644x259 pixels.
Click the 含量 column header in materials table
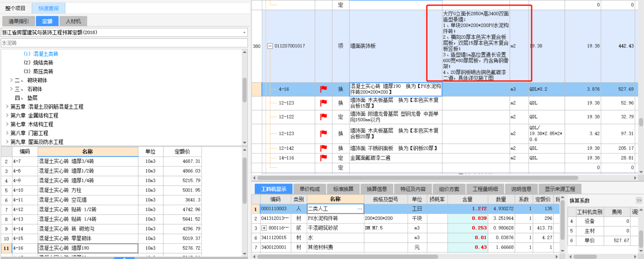point(467,199)
